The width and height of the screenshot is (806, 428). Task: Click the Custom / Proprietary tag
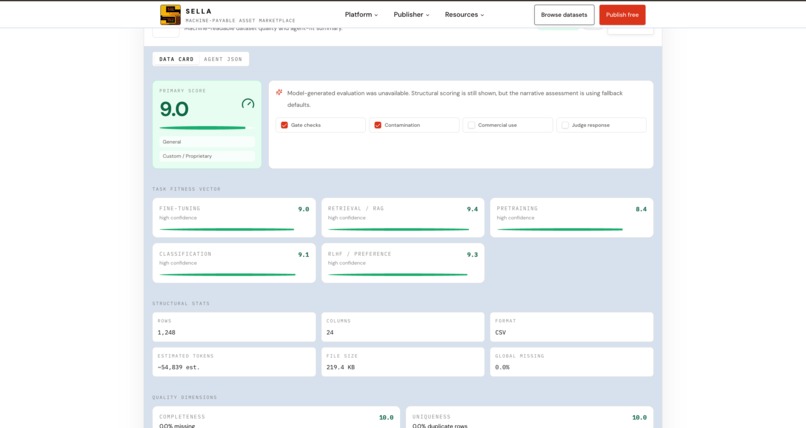pyautogui.click(x=207, y=156)
